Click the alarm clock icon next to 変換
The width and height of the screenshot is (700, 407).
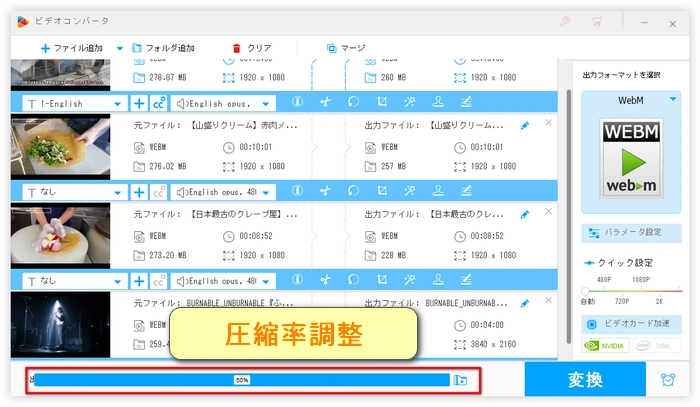coord(667,380)
